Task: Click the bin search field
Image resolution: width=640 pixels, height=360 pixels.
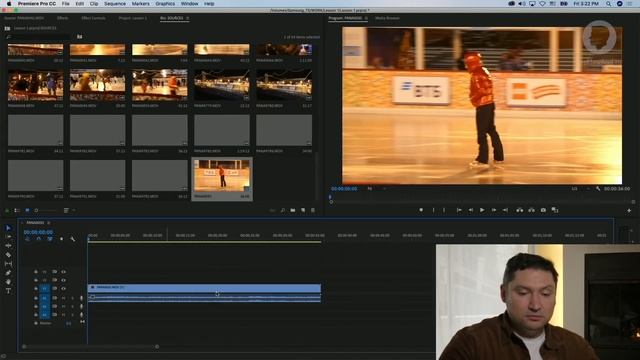Action: tap(39, 37)
